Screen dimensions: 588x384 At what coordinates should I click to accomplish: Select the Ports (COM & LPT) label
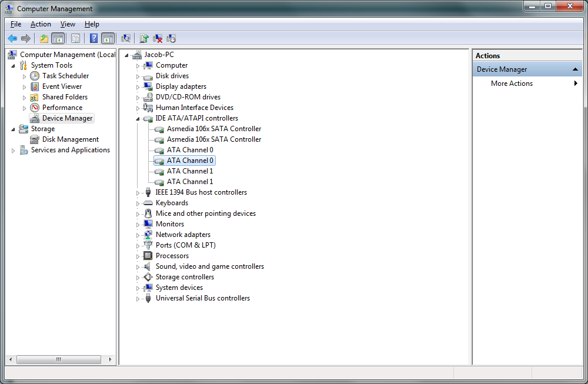click(186, 245)
